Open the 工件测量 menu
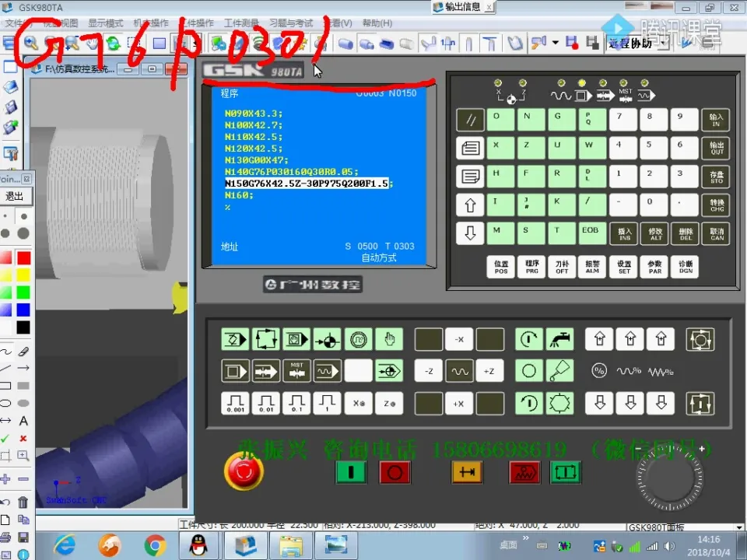The image size is (747, 560). click(x=241, y=23)
